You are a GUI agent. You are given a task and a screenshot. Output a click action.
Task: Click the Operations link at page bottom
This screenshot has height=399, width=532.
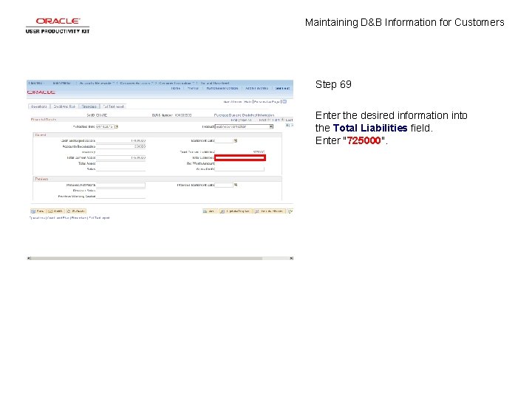(x=38, y=218)
